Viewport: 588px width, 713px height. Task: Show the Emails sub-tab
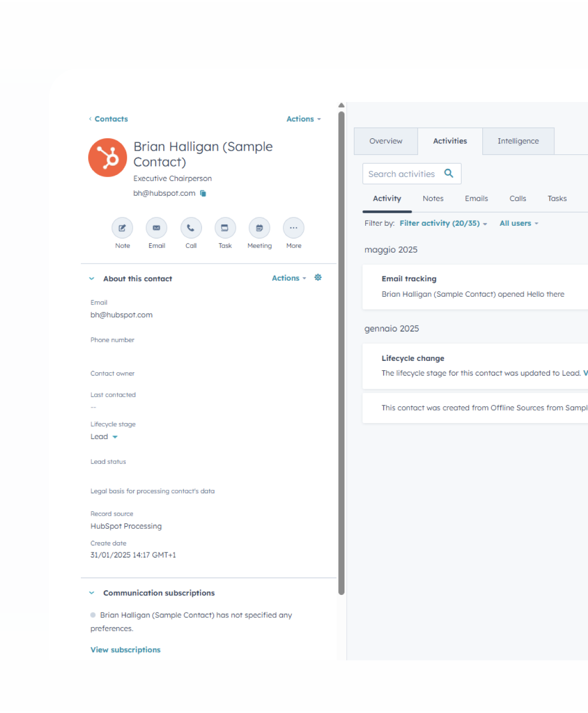pos(477,198)
